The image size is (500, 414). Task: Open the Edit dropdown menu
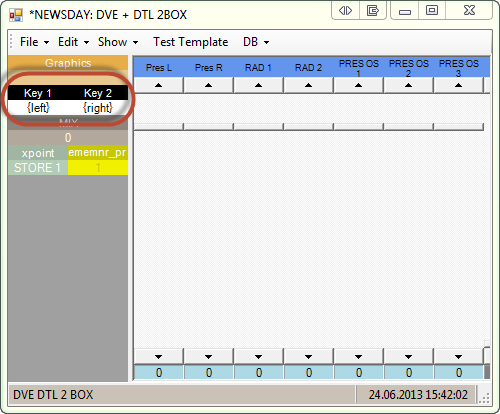click(73, 42)
